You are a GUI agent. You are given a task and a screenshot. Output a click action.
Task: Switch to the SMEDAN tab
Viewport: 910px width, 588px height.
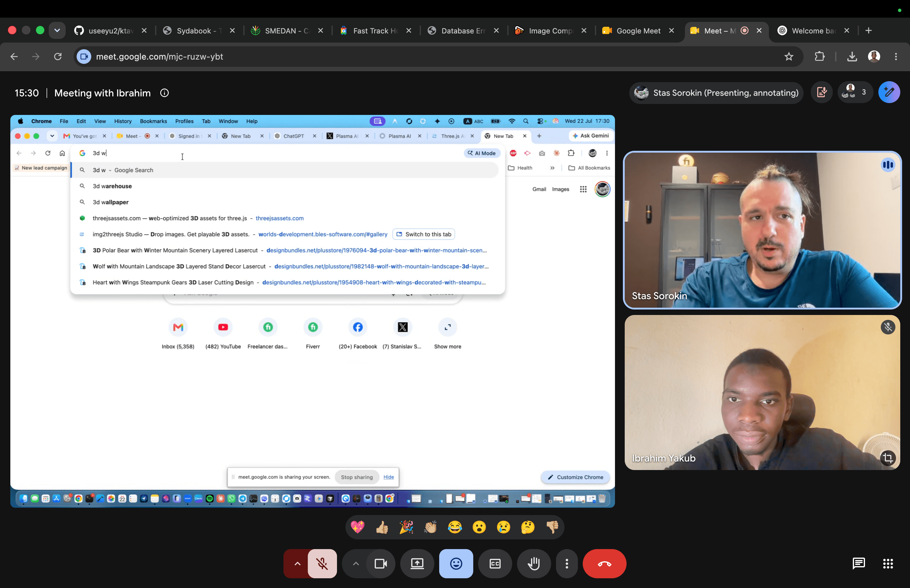pyautogui.click(x=287, y=30)
